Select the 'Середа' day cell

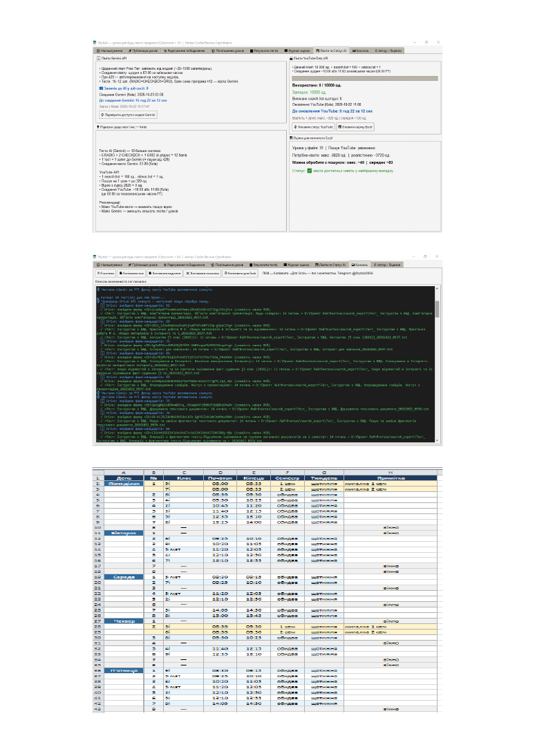click(124, 577)
